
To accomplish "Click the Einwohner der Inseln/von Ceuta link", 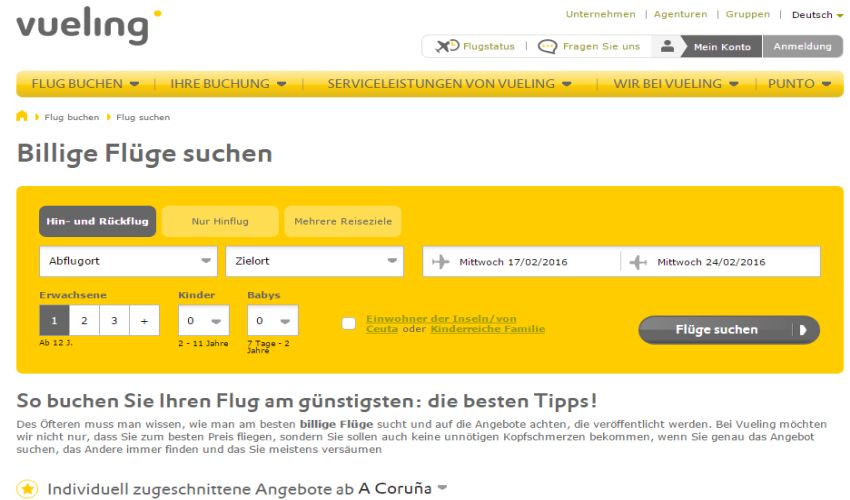I will click(x=441, y=324).
